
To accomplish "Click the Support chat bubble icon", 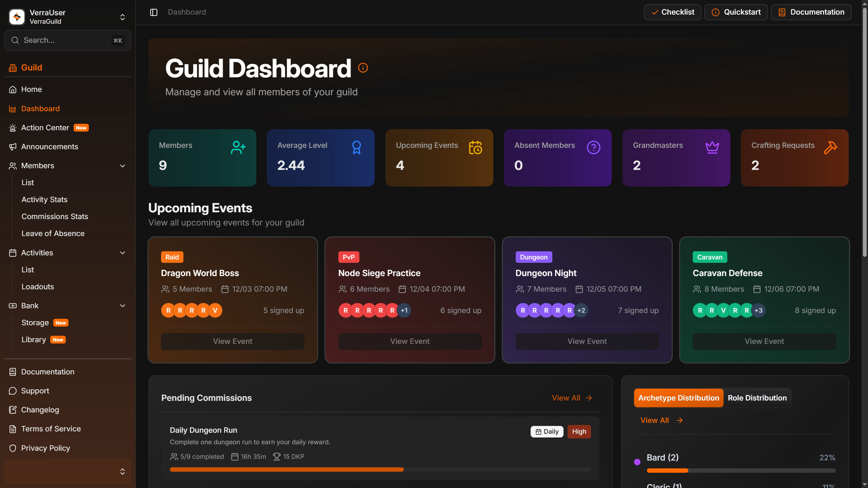I will (x=13, y=391).
